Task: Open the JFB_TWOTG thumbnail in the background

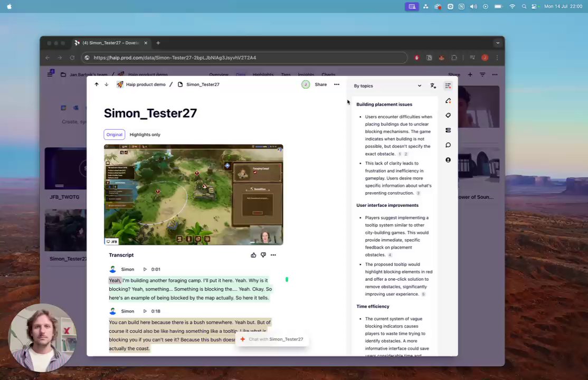Action: click(65, 168)
